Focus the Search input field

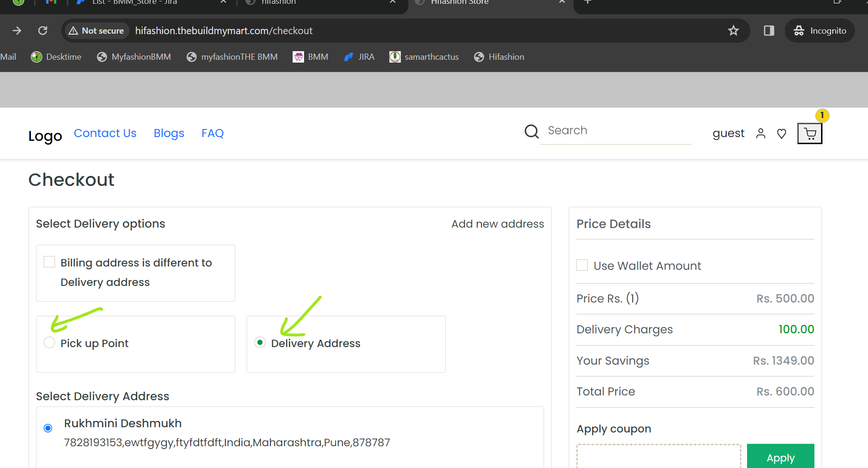coord(616,131)
